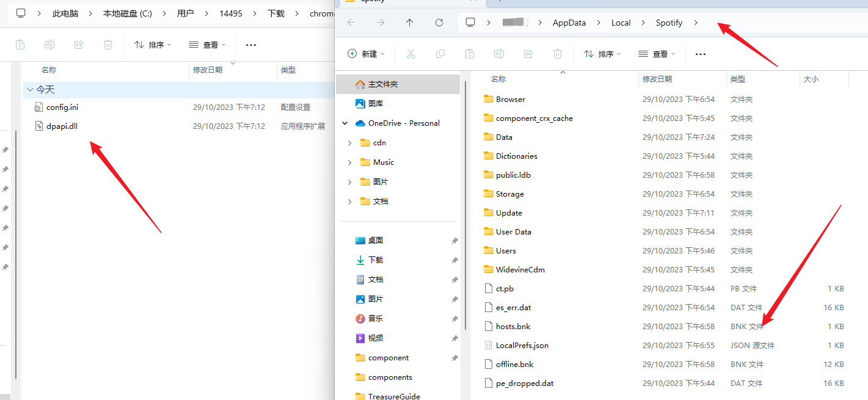The image size is (868, 400).
Task: Unpin 下载 from quick access
Action: (454, 260)
